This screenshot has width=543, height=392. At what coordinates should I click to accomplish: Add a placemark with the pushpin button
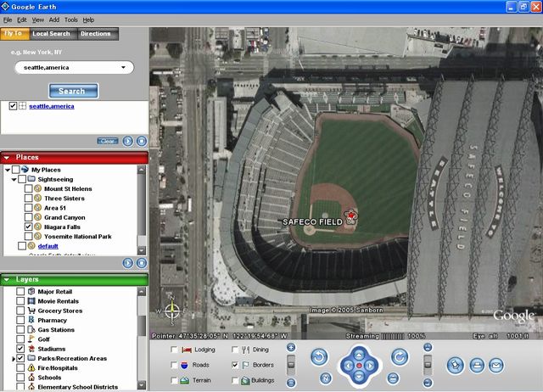coord(455,366)
